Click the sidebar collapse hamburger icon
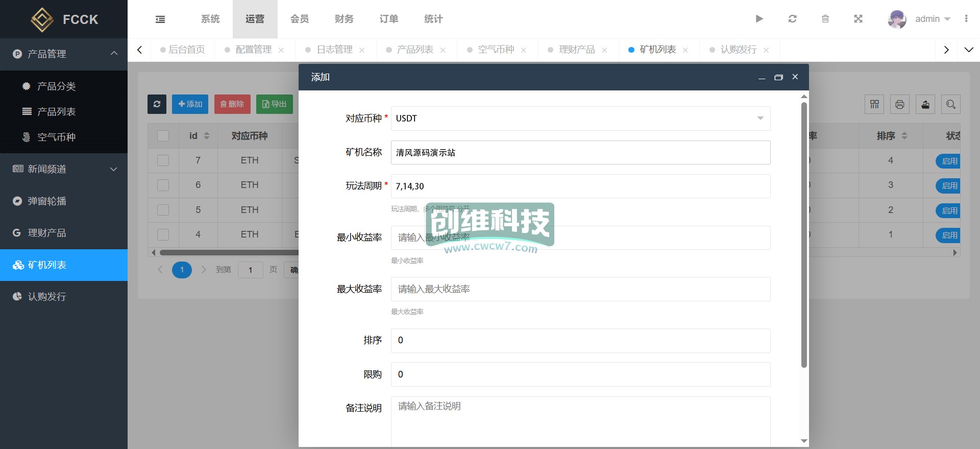This screenshot has width=980, height=449. pos(160,19)
